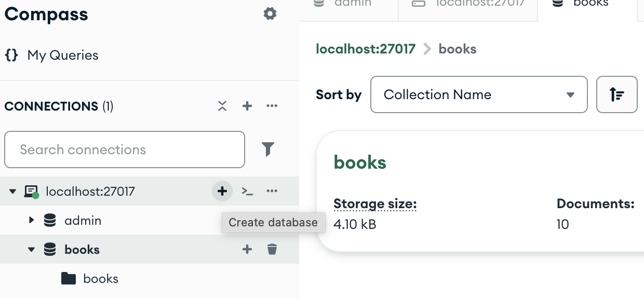The height and width of the screenshot is (299, 644).
Task: Open localhost:27017 ellipsis actions menu
Action: tap(272, 191)
